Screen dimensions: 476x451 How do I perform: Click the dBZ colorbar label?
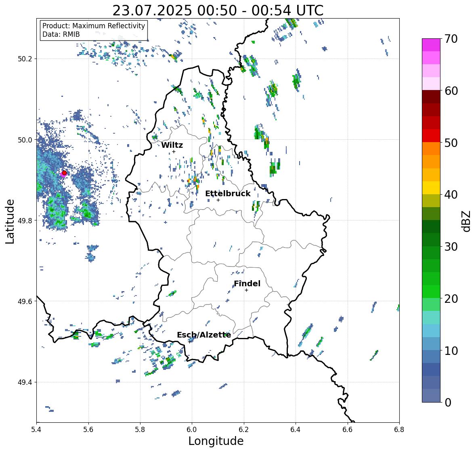[x=466, y=221]
